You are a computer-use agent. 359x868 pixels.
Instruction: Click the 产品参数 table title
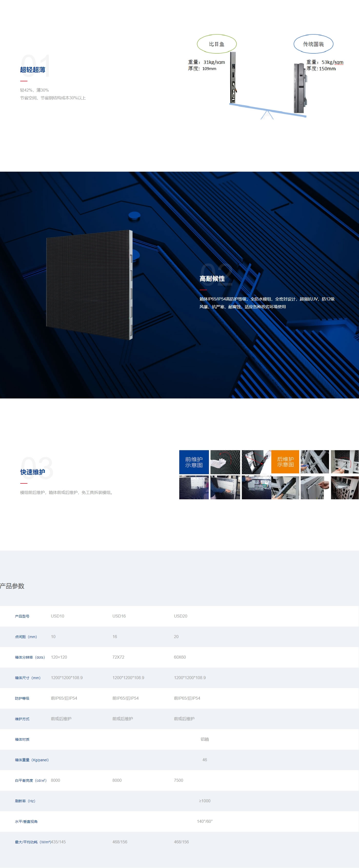13,586
